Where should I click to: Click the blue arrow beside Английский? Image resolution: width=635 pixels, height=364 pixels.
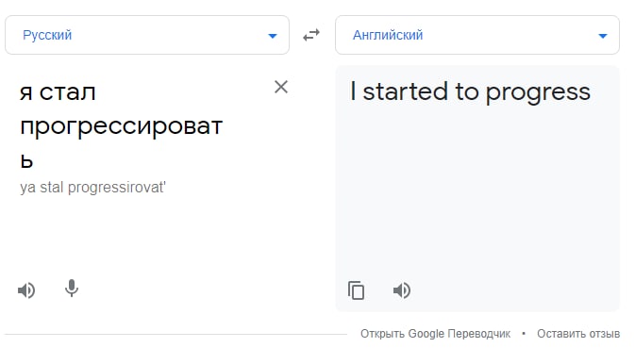(603, 36)
